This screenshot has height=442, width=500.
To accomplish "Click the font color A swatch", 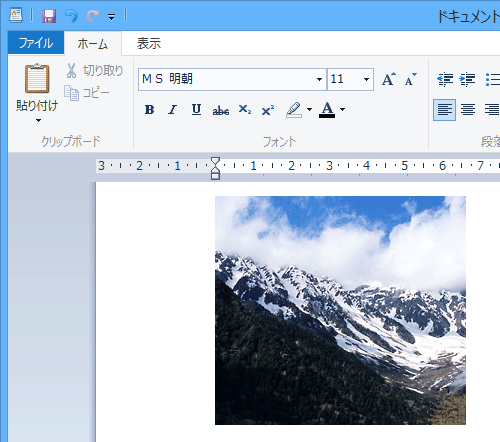I will (x=327, y=110).
